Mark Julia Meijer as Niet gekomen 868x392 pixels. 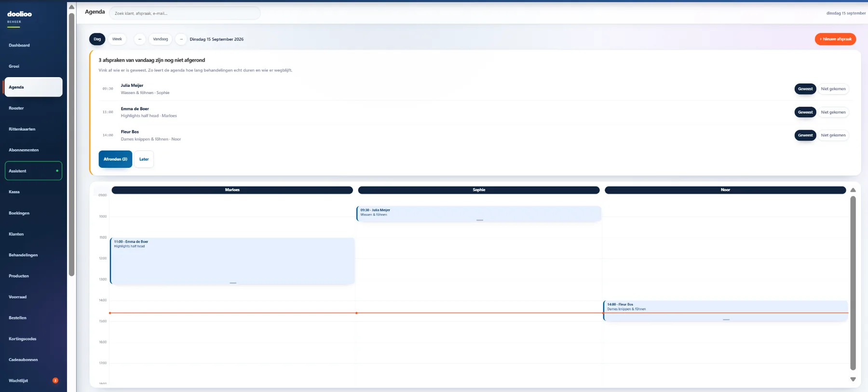click(833, 89)
